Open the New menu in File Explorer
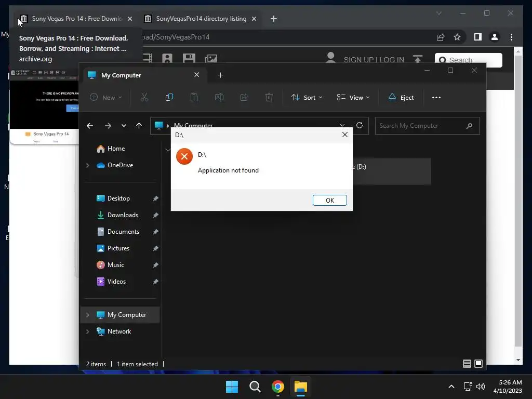Screen dimensions: 532x399 [106, 97]
